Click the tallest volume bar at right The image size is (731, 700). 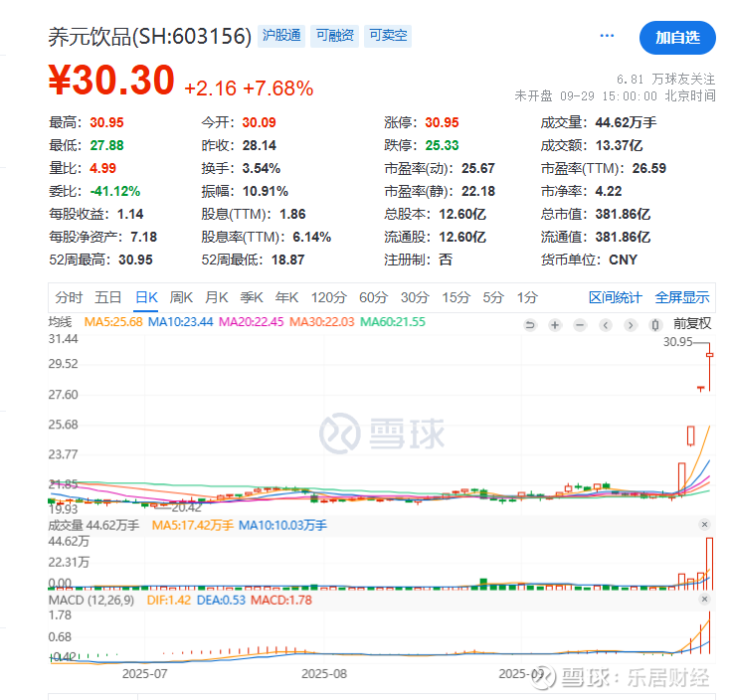[709, 564]
